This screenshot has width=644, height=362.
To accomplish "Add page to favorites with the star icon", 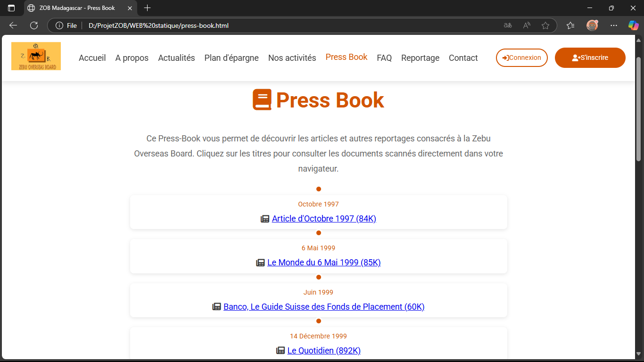I will click(545, 25).
